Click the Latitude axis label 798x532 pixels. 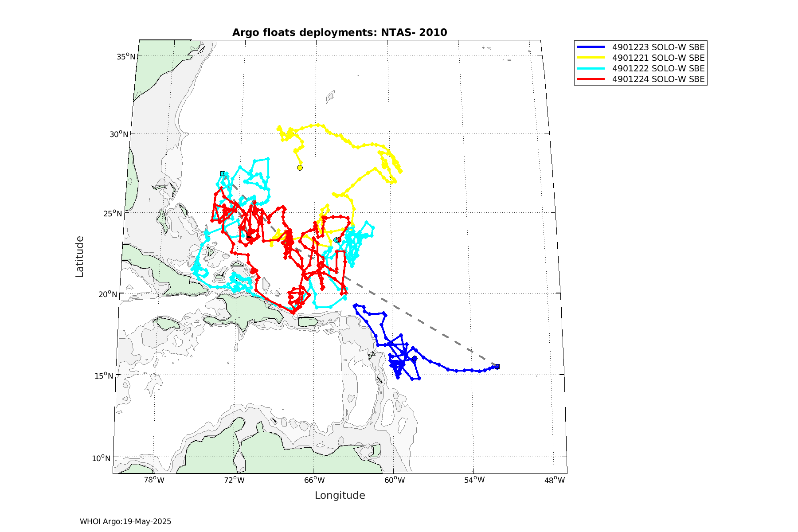click(79, 257)
